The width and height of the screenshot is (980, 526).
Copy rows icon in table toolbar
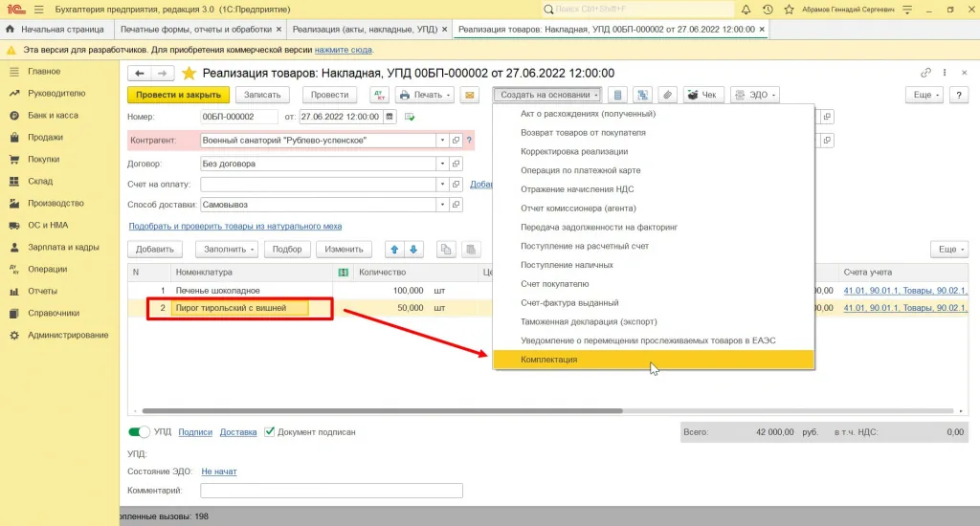(446, 250)
